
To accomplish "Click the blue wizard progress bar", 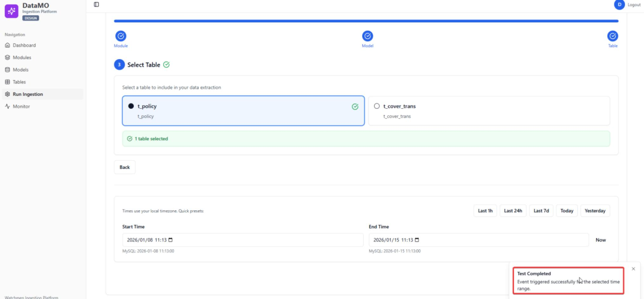I will 366,21.
